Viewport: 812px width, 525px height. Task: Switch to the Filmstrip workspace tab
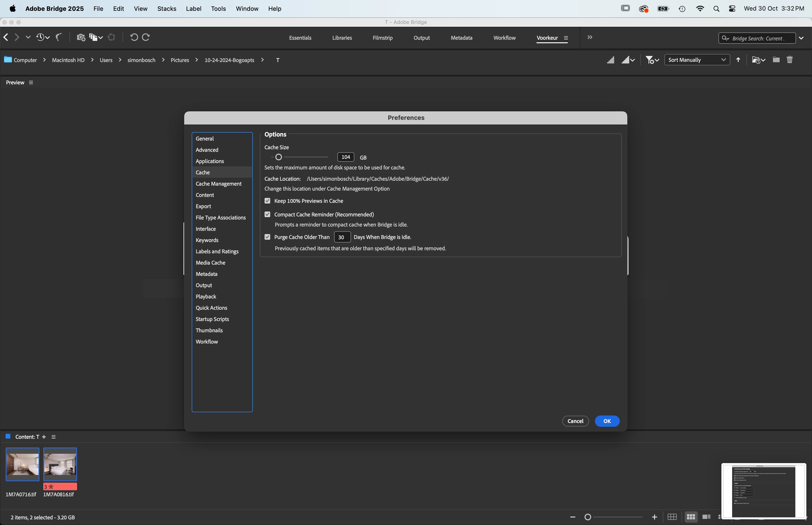click(x=382, y=38)
